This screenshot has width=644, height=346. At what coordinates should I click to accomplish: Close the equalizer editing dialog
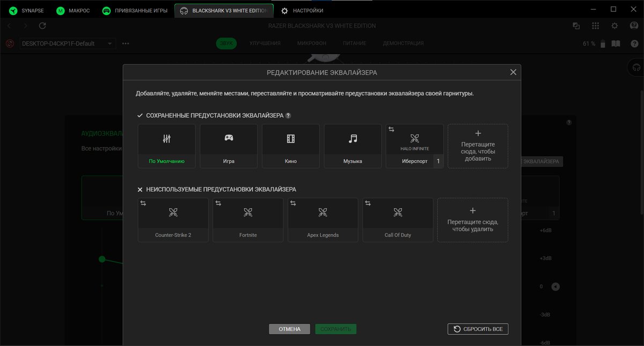513,72
